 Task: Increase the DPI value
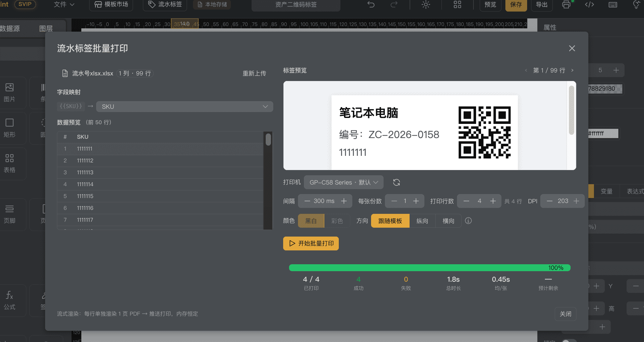(576, 201)
